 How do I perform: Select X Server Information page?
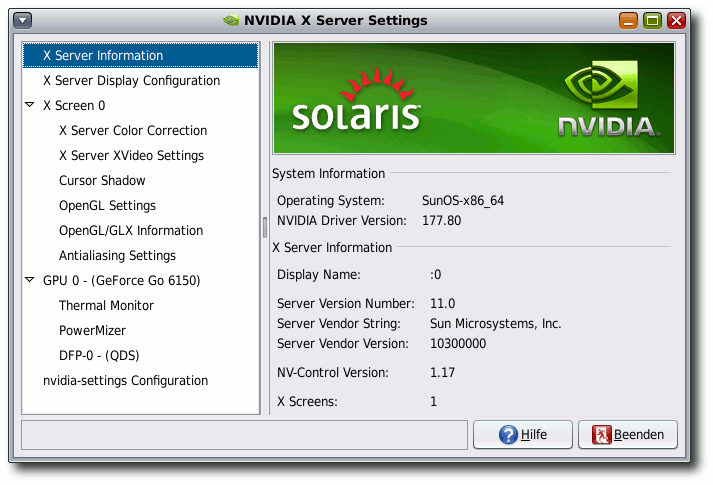[141, 55]
